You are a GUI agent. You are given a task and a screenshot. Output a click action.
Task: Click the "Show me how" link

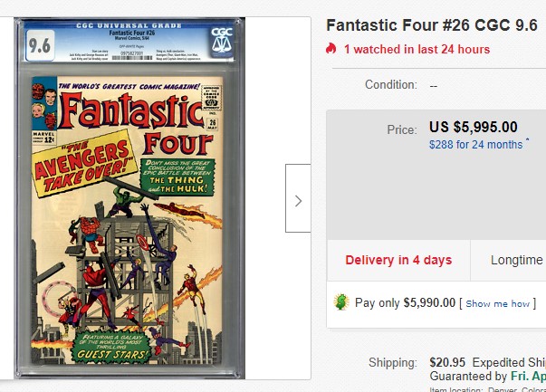click(497, 304)
